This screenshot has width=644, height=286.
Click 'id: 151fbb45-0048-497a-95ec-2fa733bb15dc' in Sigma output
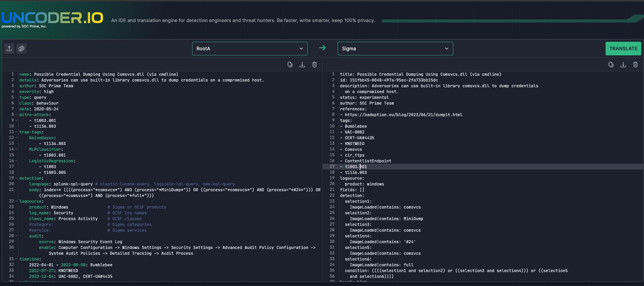389,80
